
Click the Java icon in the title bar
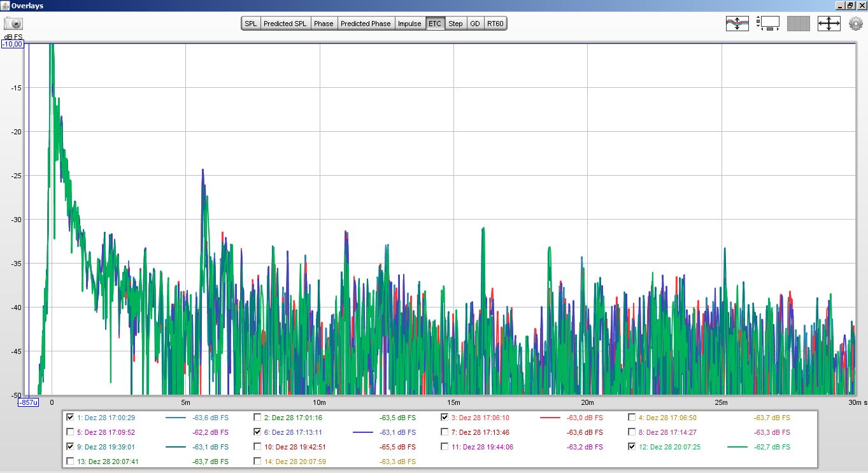[5, 5]
